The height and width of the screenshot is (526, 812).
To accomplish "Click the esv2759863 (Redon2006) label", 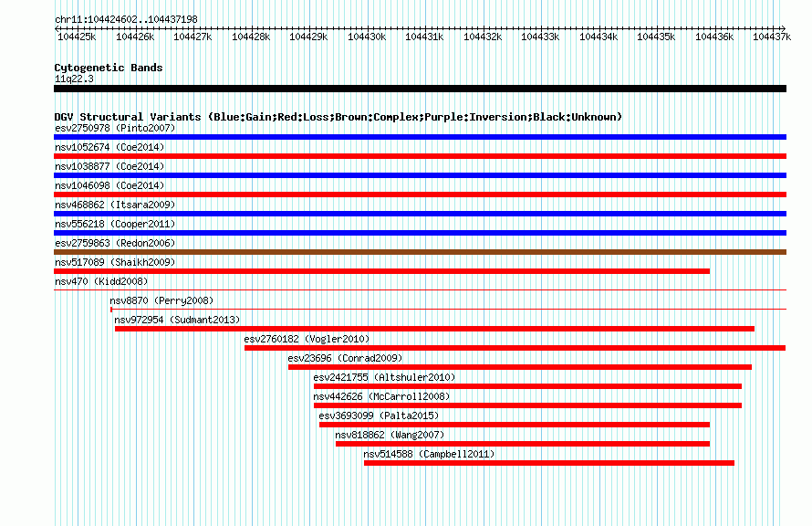I will coord(115,243).
